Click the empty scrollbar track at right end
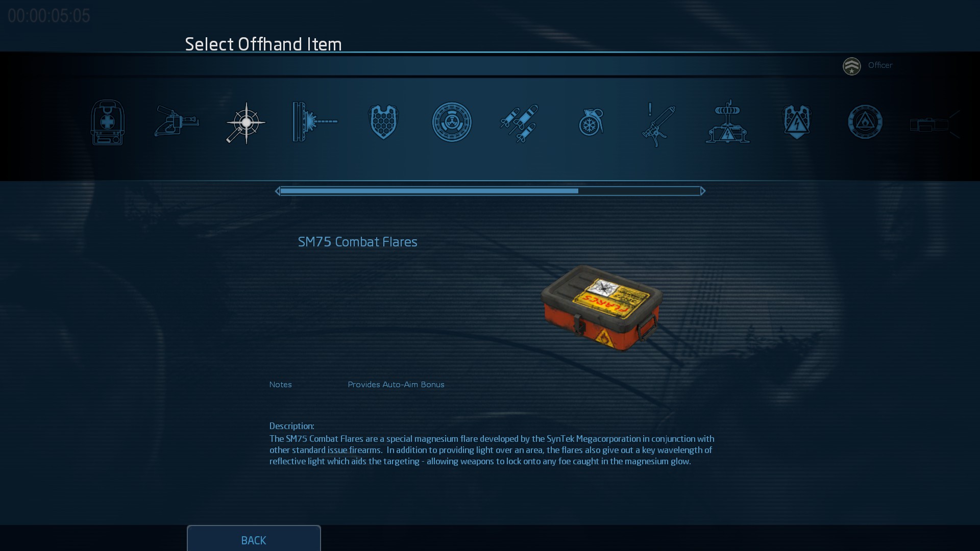 (x=639, y=191)
